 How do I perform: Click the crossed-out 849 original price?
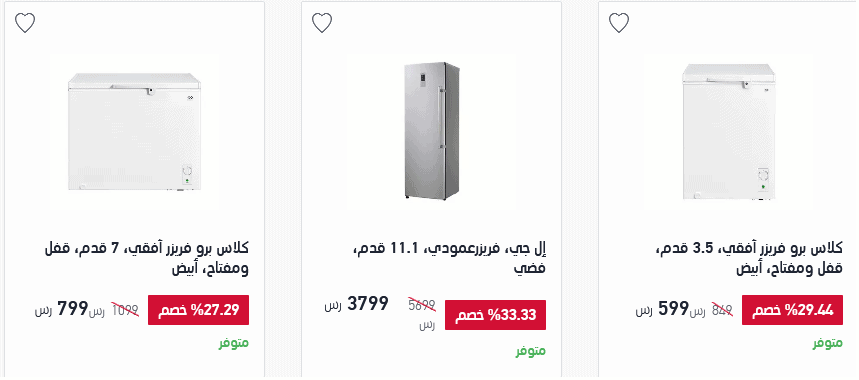pyautogui.click(x=722, y=310)
